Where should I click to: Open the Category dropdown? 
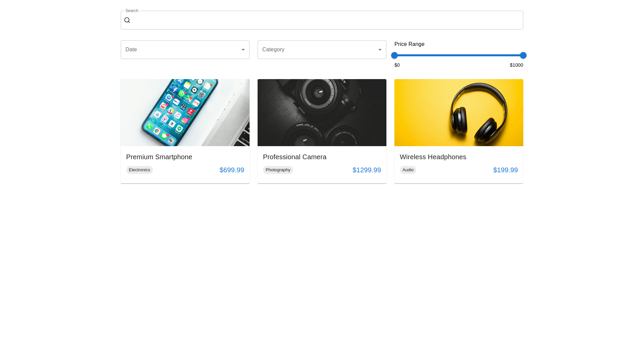point(318,50)
